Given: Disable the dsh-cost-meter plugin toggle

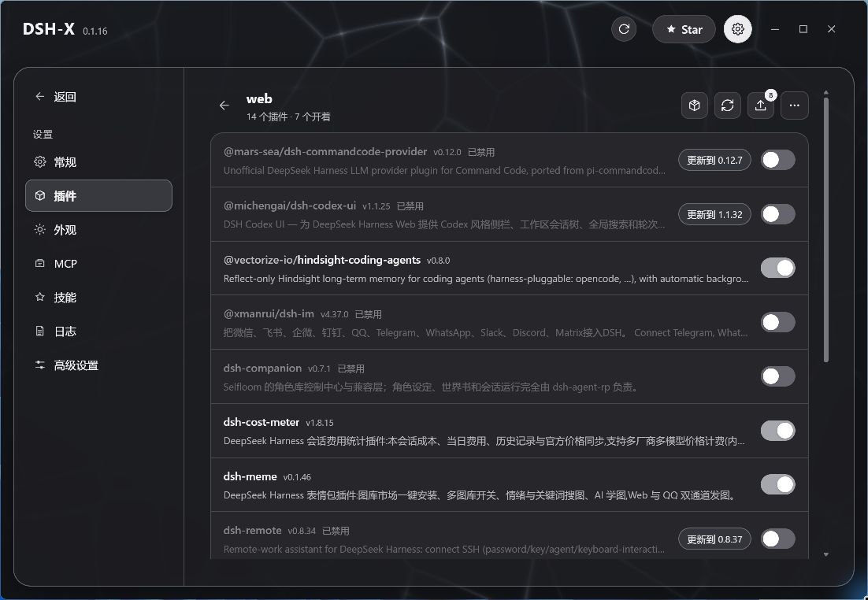Looking at the screenshot, I should (x=777, y=431).
